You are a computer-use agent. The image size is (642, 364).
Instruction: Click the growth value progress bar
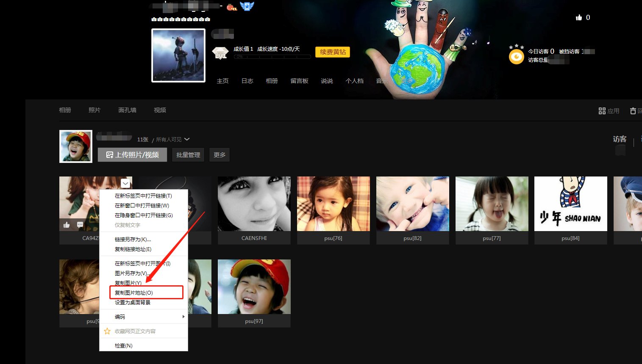(272, 57)
